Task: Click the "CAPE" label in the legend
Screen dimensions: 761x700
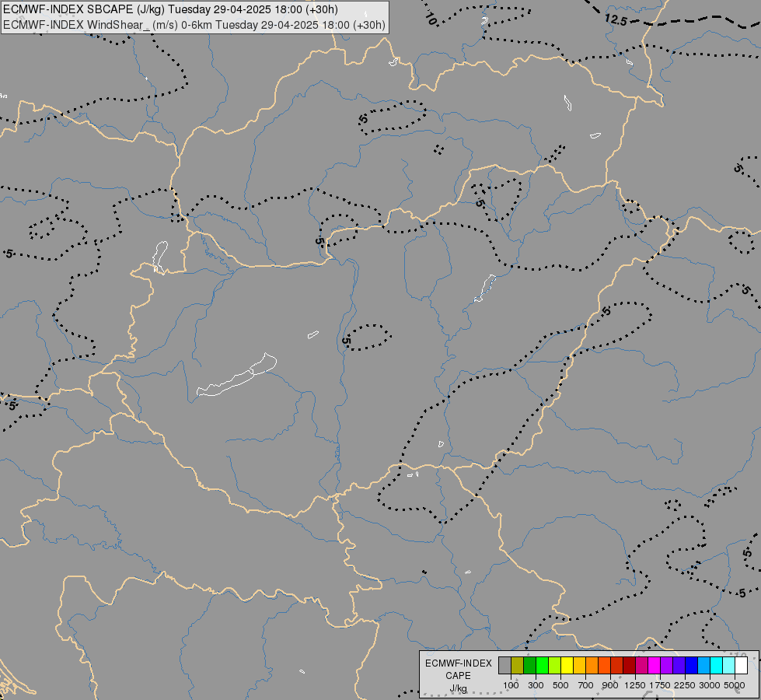Action: pos(458,676)
